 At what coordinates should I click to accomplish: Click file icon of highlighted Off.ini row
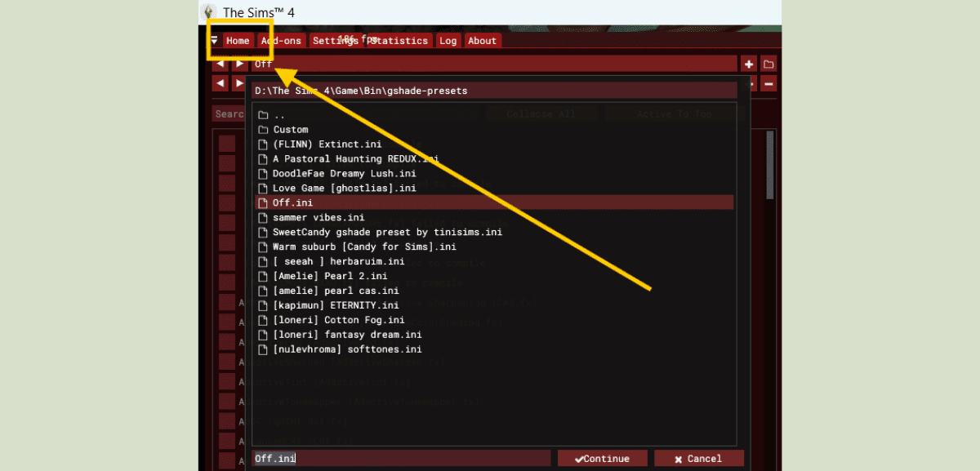pos(263,202)
